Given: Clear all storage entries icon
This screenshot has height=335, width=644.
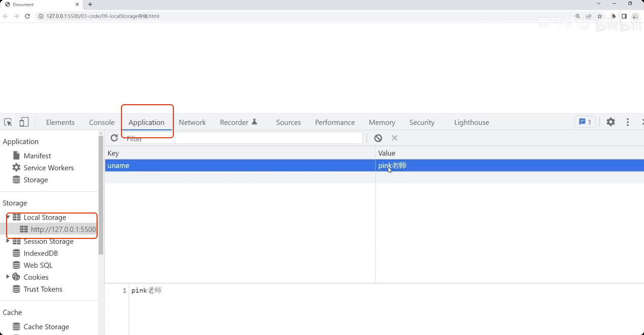Looking at the screenshot, I should (x=378, y=138).
